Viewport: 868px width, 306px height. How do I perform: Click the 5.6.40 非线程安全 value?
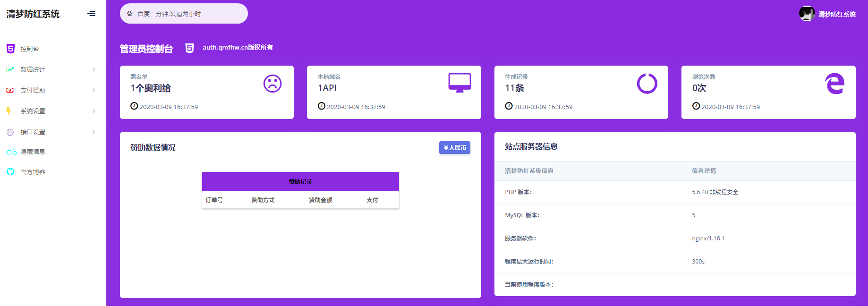(715, 192)
